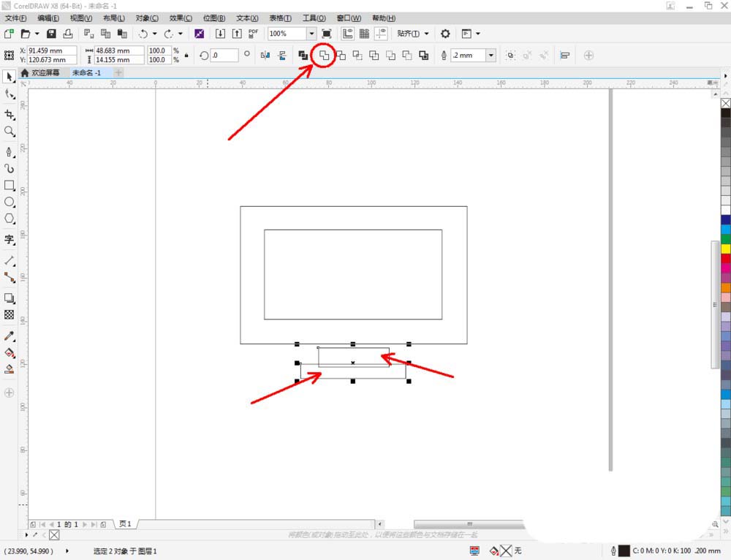
Task: Expand the zoom level dropdown
Action: click(311, 34)
